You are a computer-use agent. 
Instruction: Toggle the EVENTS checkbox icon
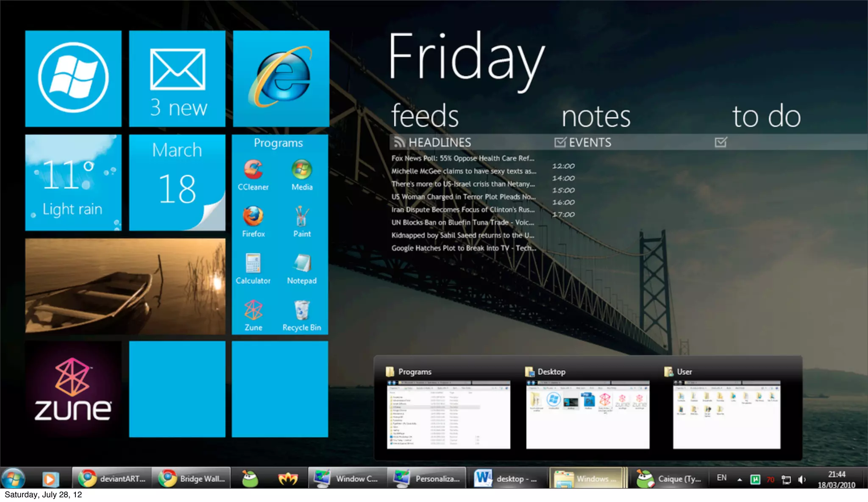[x=560, y=142]
